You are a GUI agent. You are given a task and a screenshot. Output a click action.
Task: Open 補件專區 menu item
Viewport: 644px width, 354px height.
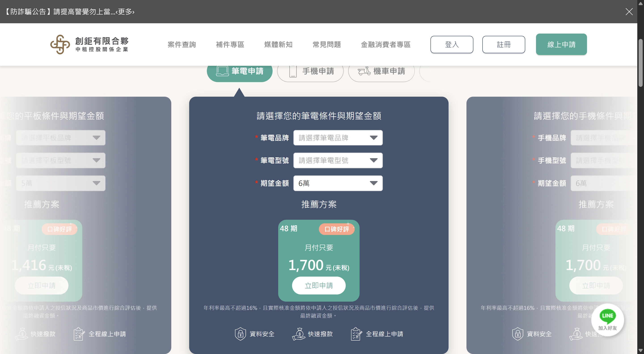pos(230,45)
